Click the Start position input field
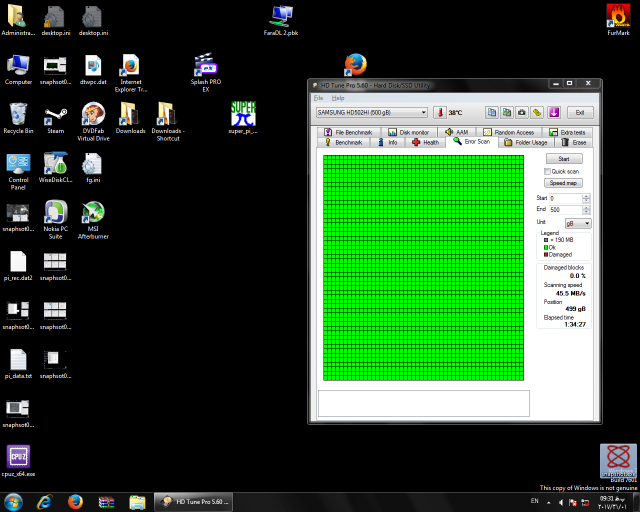The height and width of the screenshot is (512, 640). point(565,198)
